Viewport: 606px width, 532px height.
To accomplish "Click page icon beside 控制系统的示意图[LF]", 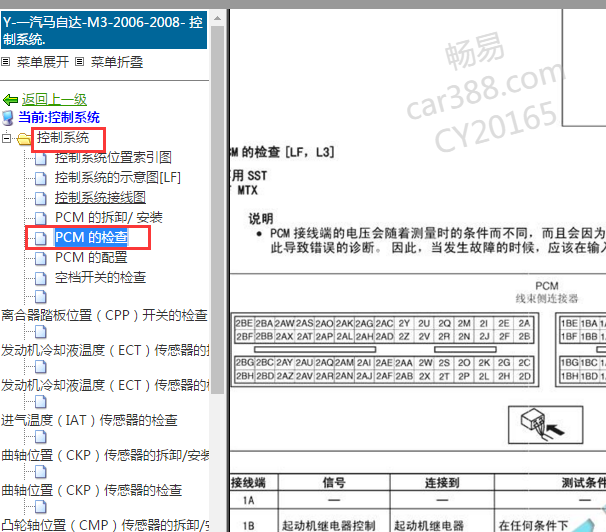I will 41,178.
